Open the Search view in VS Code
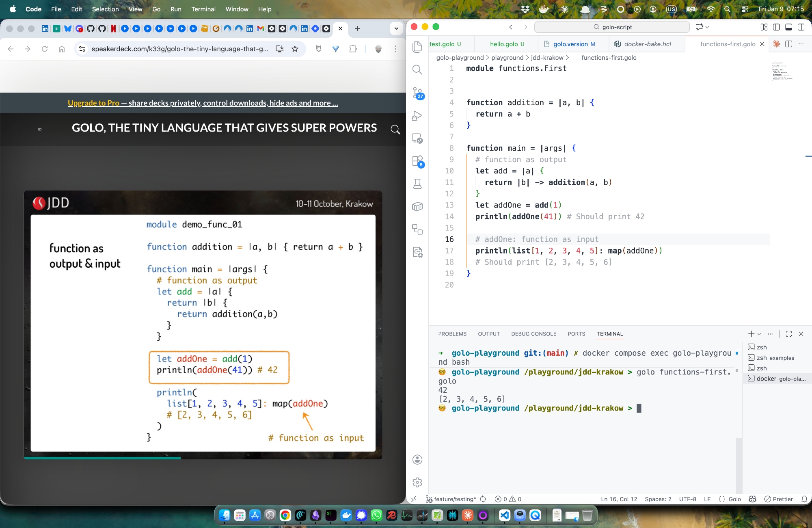The height and width of the screenshot is (528, 812). pos(417,70)
